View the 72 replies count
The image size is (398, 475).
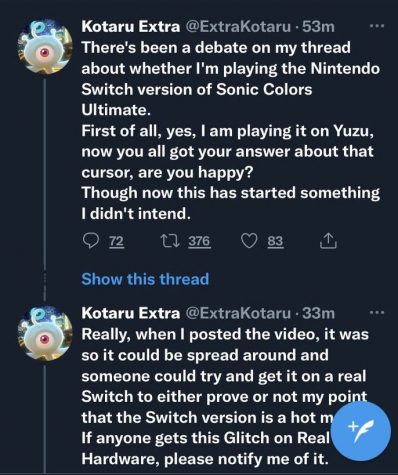pos(116,241)
